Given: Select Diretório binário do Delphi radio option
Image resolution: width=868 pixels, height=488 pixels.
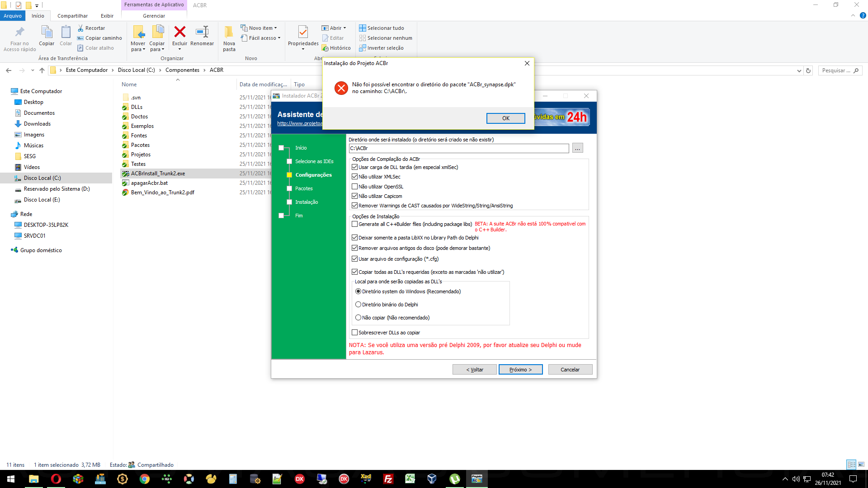Looking at the screenshot, I should pyautogui.click(x=359, y=305).
